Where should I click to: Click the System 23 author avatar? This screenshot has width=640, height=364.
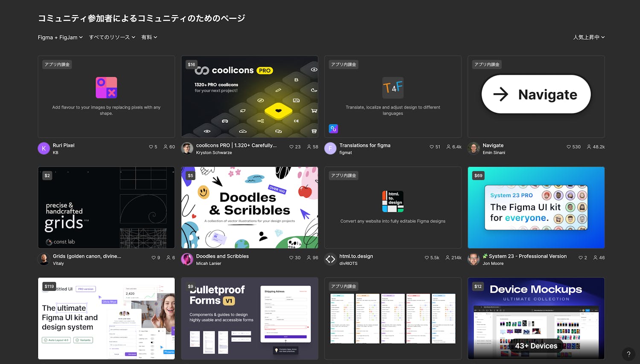[x=474, y=259]
